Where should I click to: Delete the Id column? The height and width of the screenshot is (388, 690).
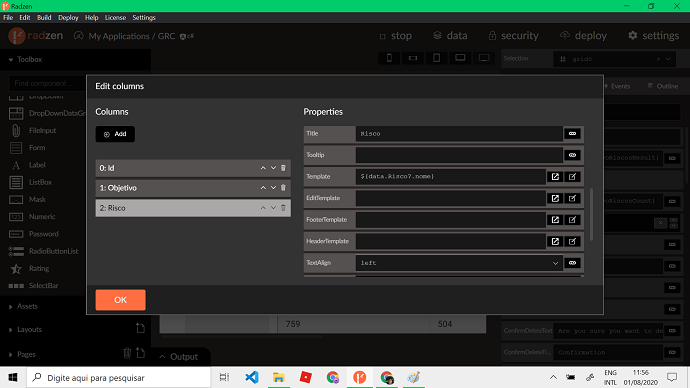click(x=283, y=168)
